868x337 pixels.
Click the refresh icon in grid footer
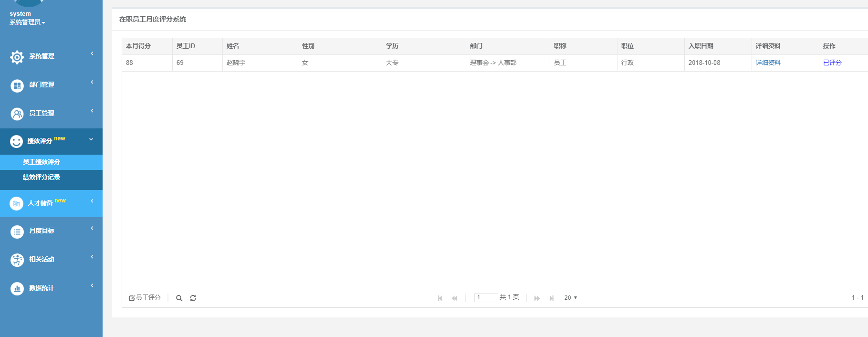pyautogui.click(x=193, y=298)
